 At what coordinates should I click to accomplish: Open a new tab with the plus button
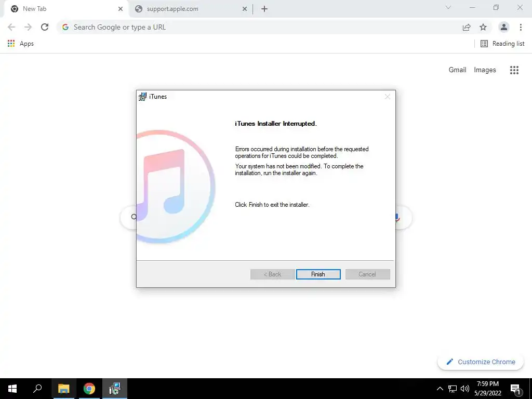pos(264,9)
